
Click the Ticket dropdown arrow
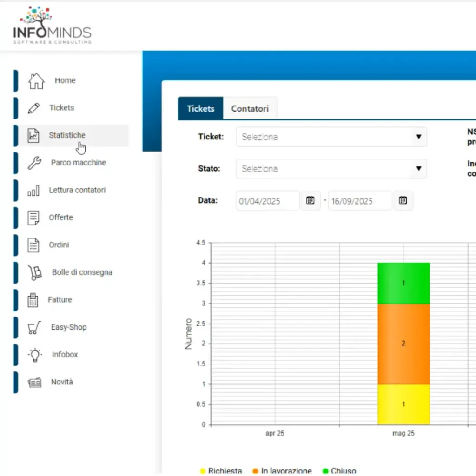pos(419,137)
